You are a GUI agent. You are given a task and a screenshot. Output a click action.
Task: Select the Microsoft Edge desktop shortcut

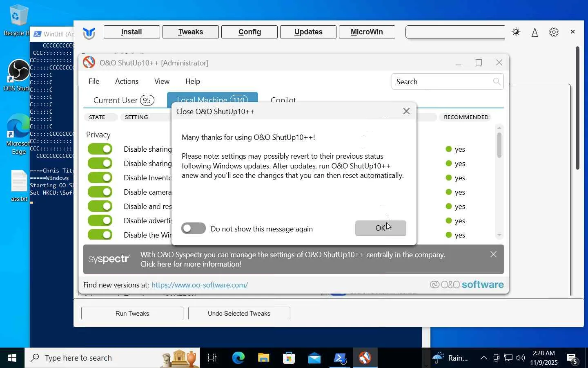tap(18, 135)
